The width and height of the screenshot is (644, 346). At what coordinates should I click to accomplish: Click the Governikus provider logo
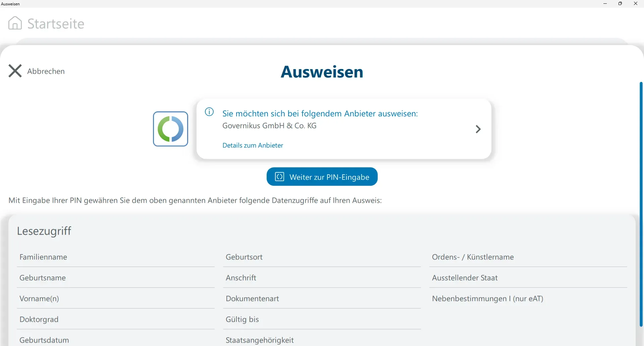coord(170,129)
